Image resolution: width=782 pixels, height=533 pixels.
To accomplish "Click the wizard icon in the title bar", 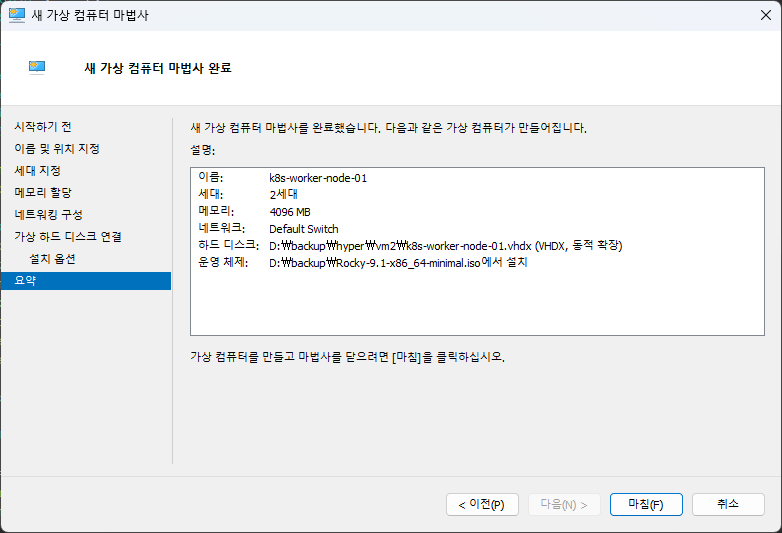I will click(17, 15).
